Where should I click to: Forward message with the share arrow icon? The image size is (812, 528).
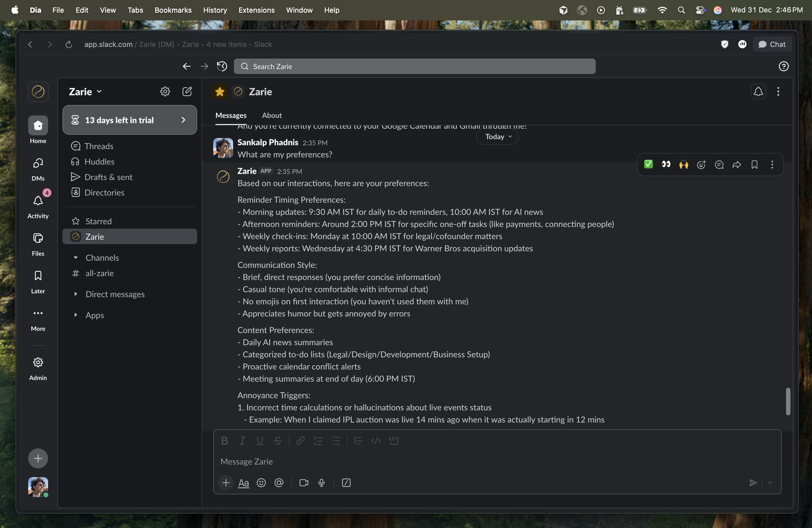[737, 165]
